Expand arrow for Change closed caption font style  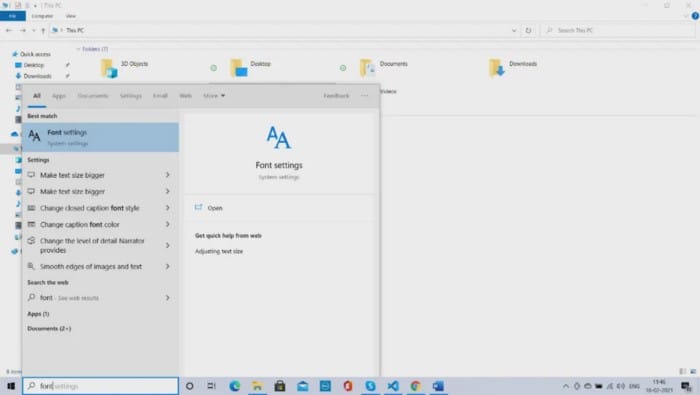pyautogui.click(x=167, y=208)
